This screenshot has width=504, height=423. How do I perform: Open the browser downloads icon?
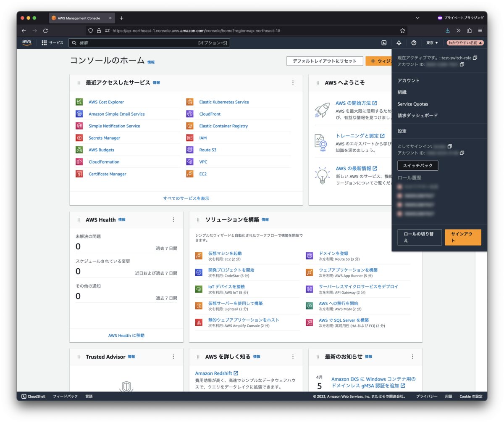(447, 31)
